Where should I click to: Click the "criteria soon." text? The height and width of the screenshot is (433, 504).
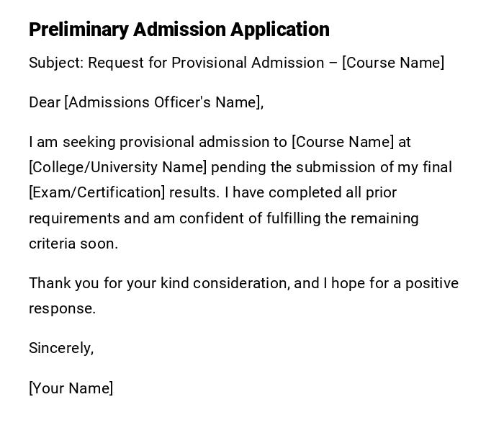pyautogui.click(x=73, y=244)
